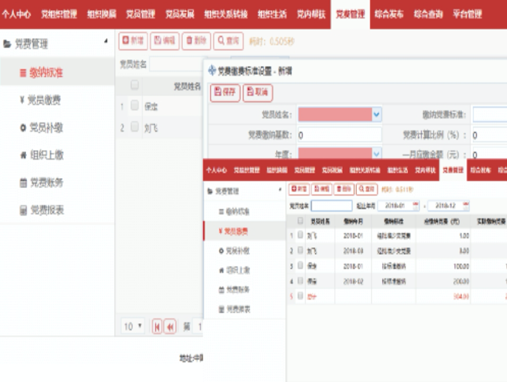
Task: Open 综合发布 tab in top navigation
Action: click(x=389, y=14)
